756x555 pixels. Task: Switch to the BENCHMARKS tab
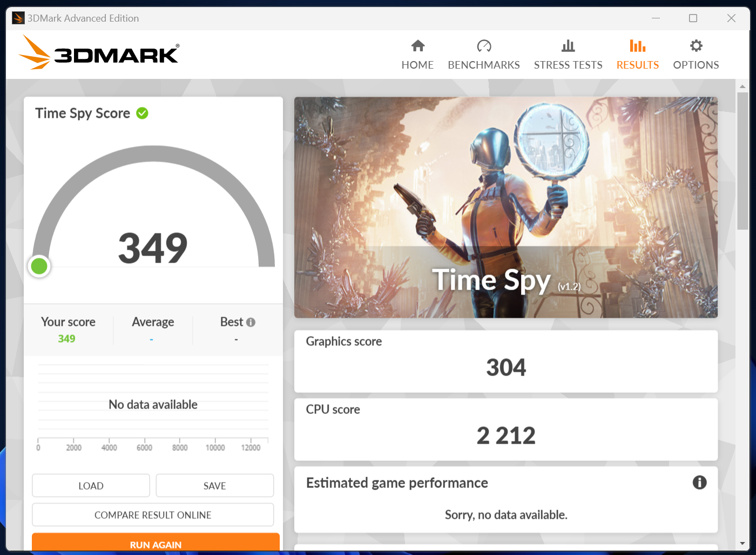pyautogui.click(x=484, y=55)
